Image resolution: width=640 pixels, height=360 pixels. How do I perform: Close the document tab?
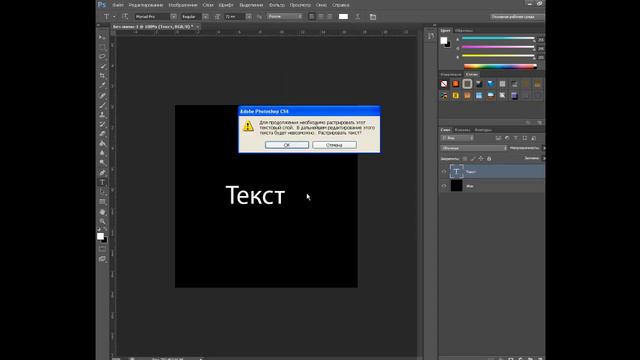(198, 27)
